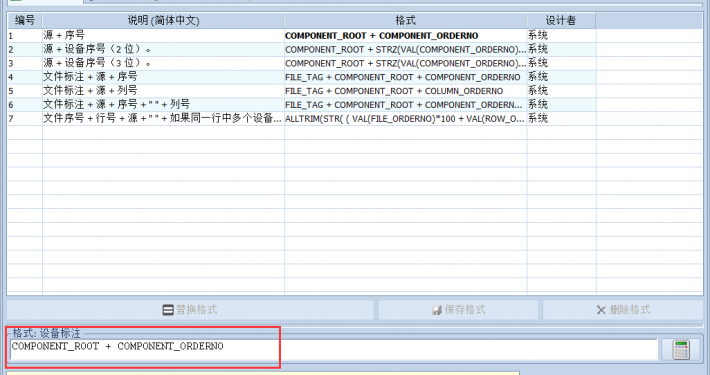Screen dimensions: 710x375
Task: Click 系统 designer cell in row 7
Action: pyautogui.click(x=561, y=119)
